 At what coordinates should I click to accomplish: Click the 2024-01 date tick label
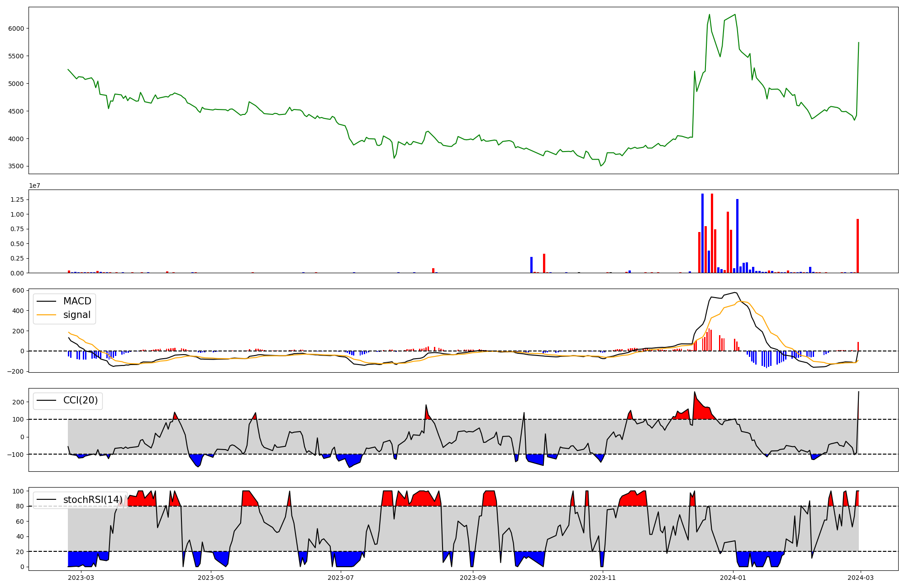733,577
